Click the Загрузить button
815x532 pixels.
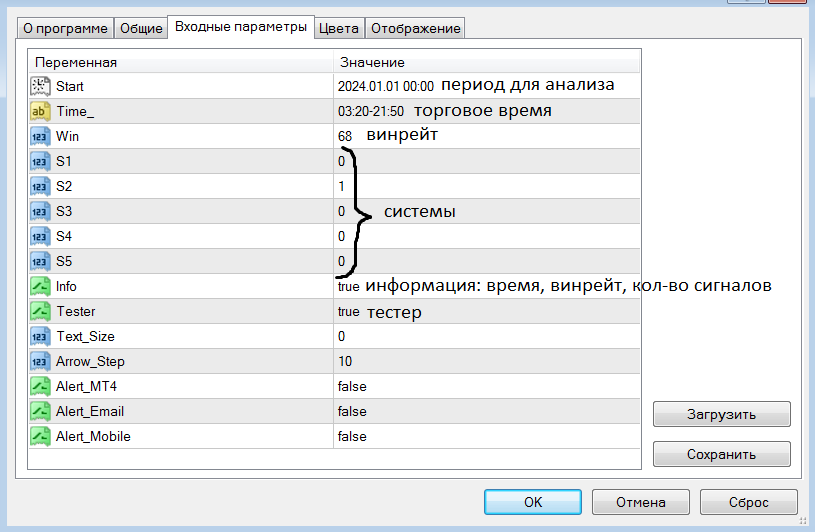721,414
